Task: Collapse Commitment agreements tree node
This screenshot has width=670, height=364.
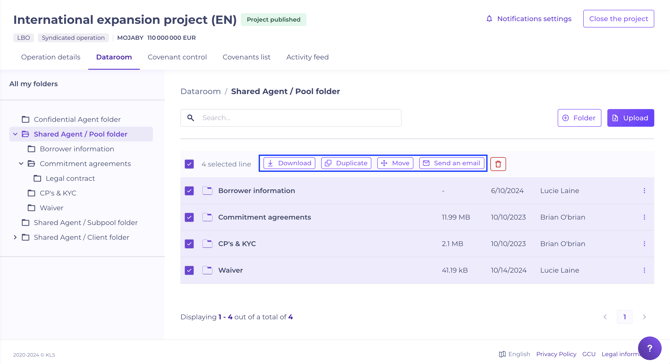Action: (x=21, y=164)
